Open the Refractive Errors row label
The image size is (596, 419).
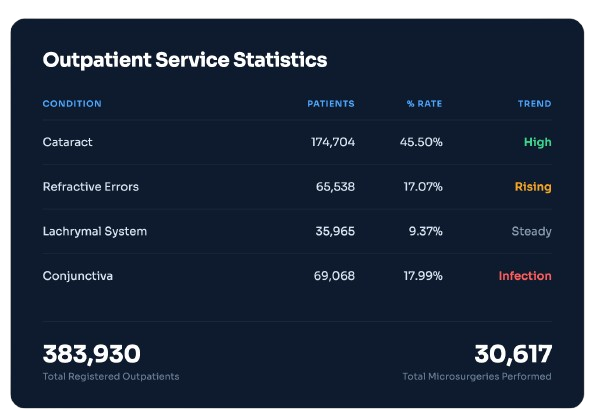[x=90, y=187]
